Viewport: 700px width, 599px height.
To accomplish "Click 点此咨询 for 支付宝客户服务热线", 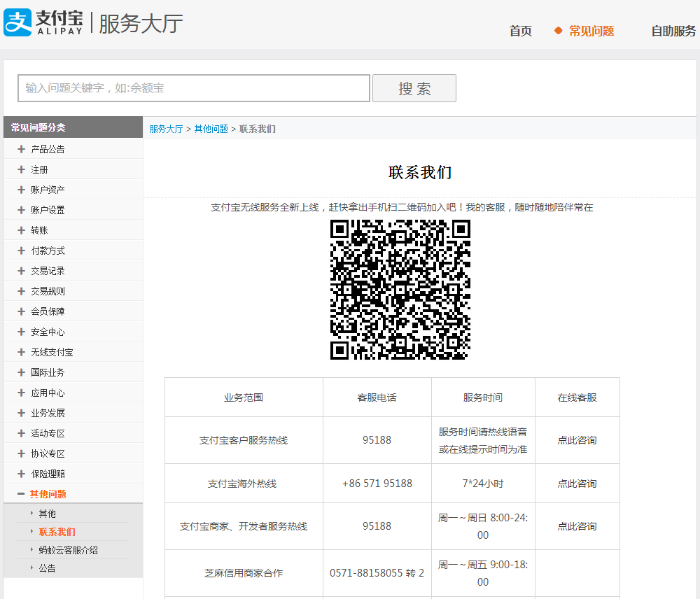I will click(x=577, y=441).
